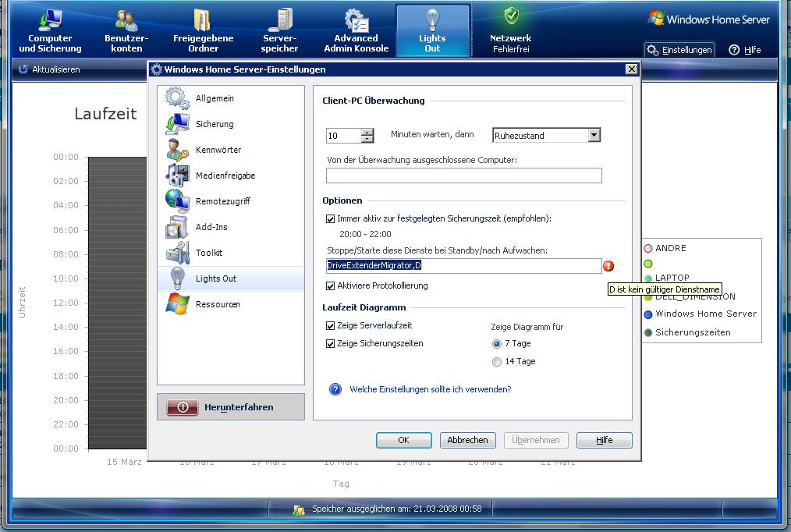The height and width of the screenshot is (532, 791).
Task: Open Freigegebene Ordner folder icon
Action: pos(202,21)
